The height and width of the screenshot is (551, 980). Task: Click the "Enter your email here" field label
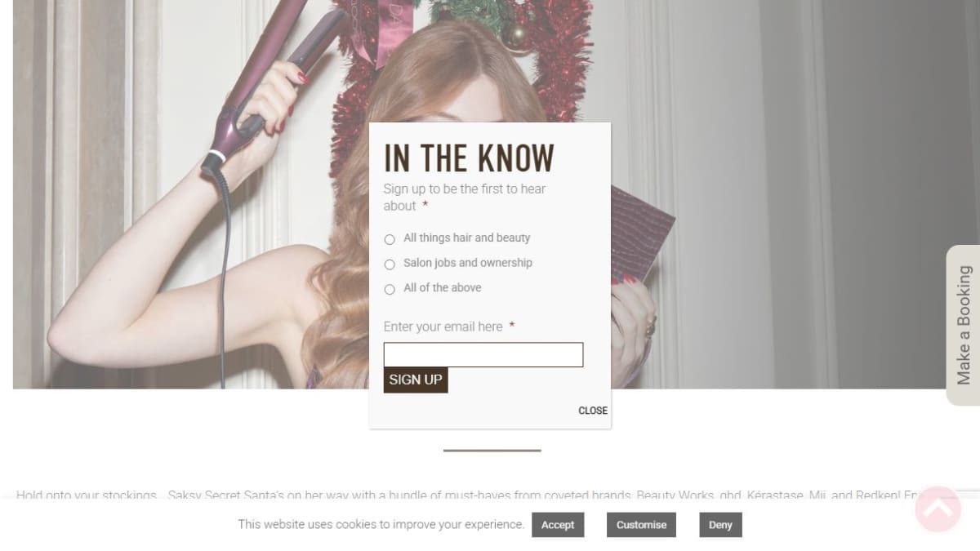click(443, 327)
